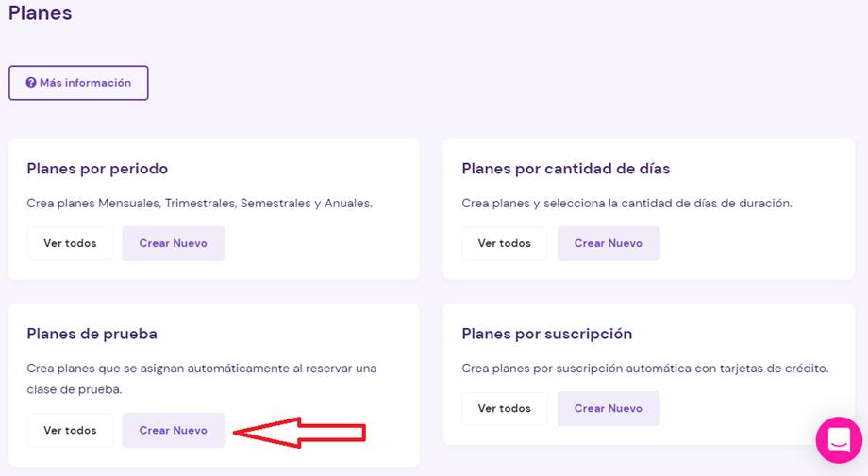Click Crear Nuevo under Planes de prueba
The width and height of the screenshot is (868, 476).
coord(174,430)
